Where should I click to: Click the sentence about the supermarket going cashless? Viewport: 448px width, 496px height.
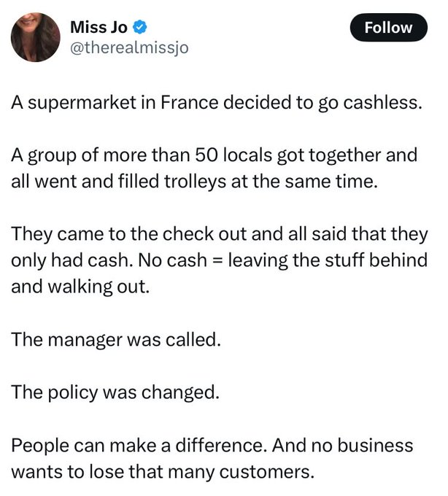[216, 101]
